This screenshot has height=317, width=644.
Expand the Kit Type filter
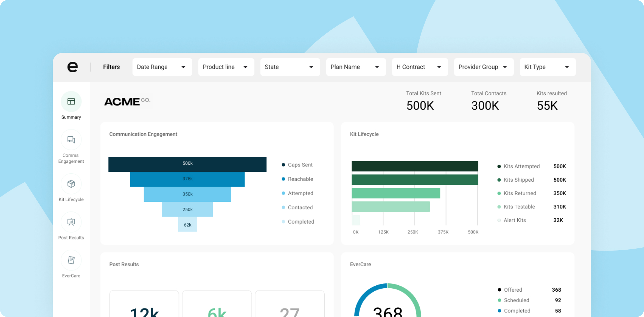point(548,67)
